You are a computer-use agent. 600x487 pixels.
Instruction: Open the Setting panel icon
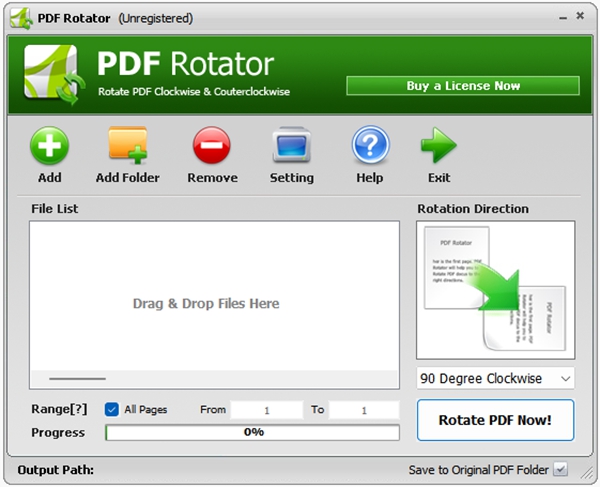[x=291, y=148]
